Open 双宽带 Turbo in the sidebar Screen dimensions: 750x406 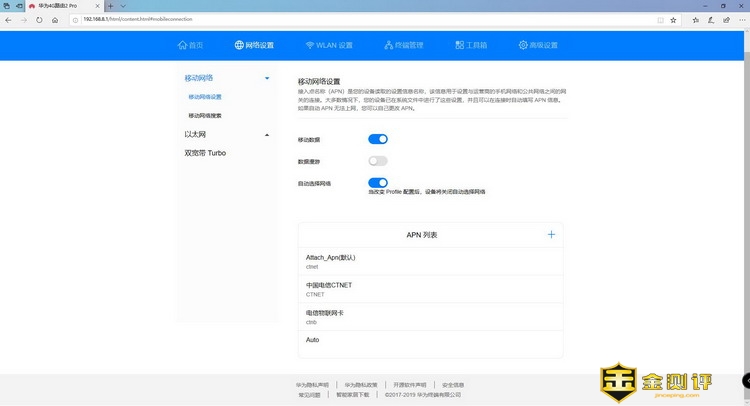205,153
